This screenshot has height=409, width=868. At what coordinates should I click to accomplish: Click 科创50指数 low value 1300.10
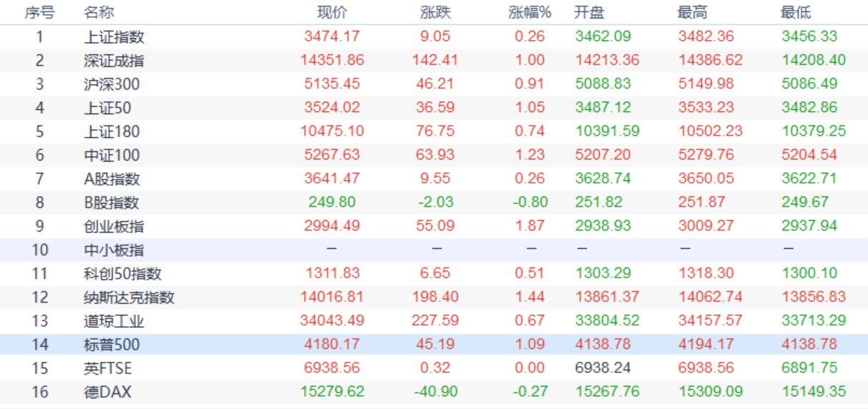coord(809,273)
